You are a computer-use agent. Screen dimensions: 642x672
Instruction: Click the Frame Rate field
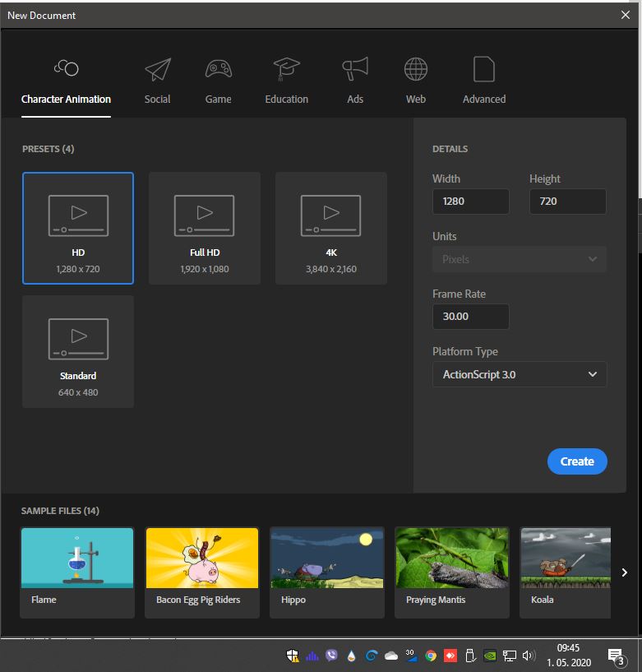click(471, 317)
